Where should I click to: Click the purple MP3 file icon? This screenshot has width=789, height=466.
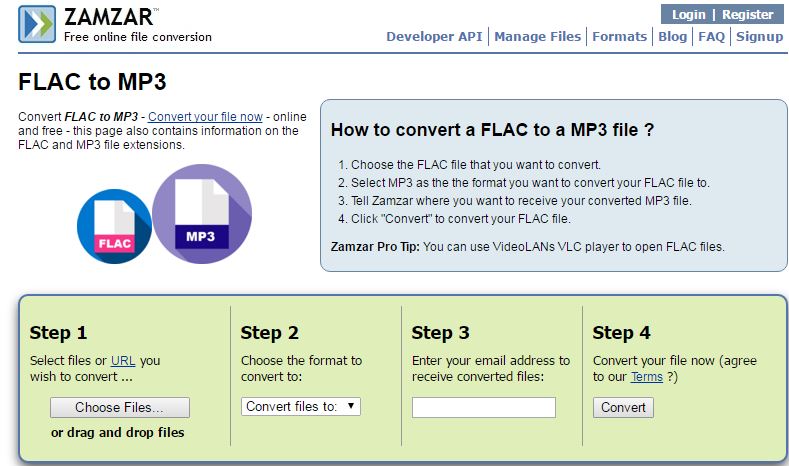click(x=201, y=214)
